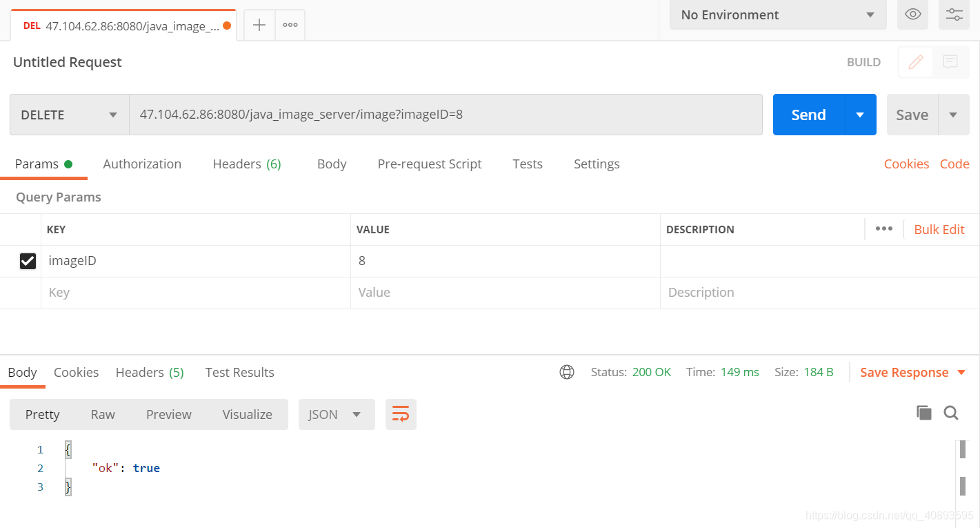The height and width of the screenshot is (528, 980).
Task: Open the Tests tab
Action: (528, 164)
